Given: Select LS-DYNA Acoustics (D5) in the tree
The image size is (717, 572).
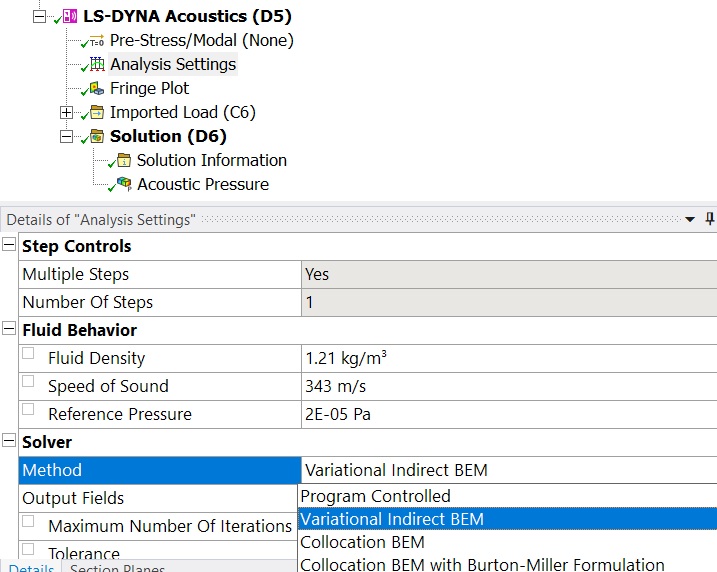Looking at the screenshot, I should (x=187, y=16).
